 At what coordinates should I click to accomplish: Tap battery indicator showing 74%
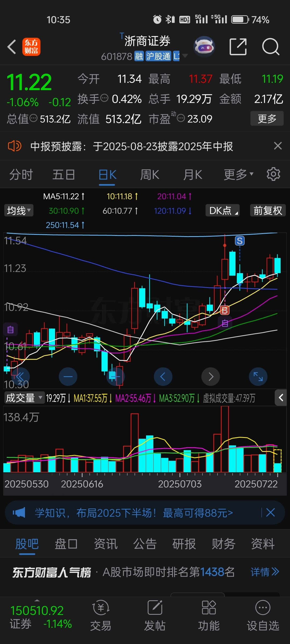pyautogui.click(x=250, y=20)
